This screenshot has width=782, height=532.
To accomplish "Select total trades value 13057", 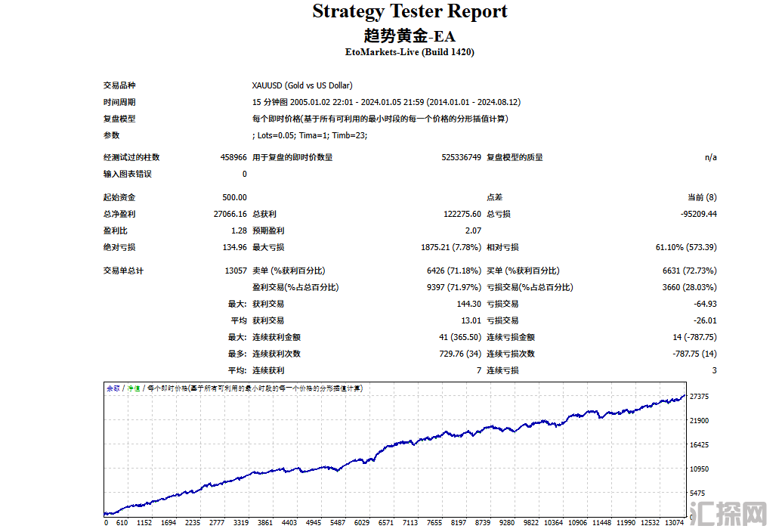I will 236,271.
